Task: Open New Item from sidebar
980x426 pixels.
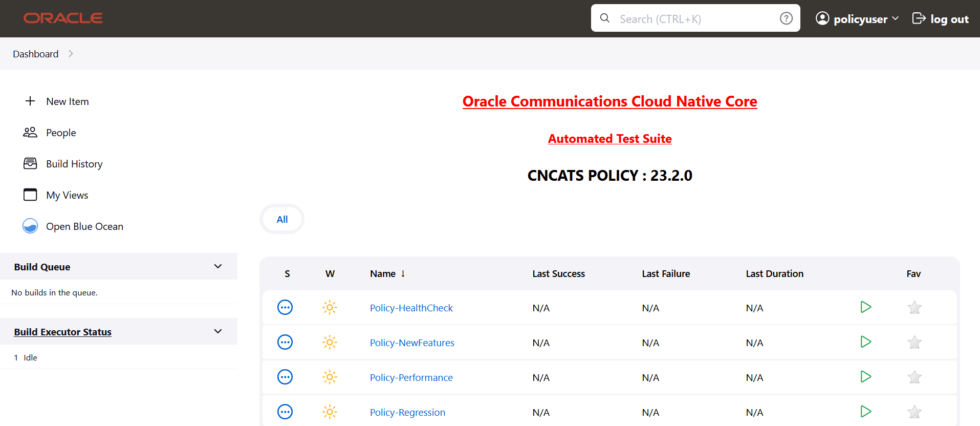Action: pyautogui.click(x=68, y=101)
